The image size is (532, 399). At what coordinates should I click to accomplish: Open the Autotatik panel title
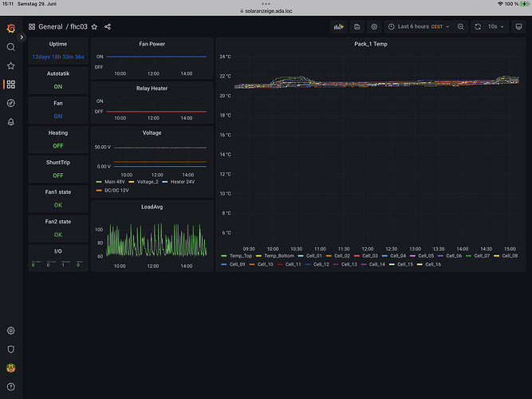coord(58,73)
